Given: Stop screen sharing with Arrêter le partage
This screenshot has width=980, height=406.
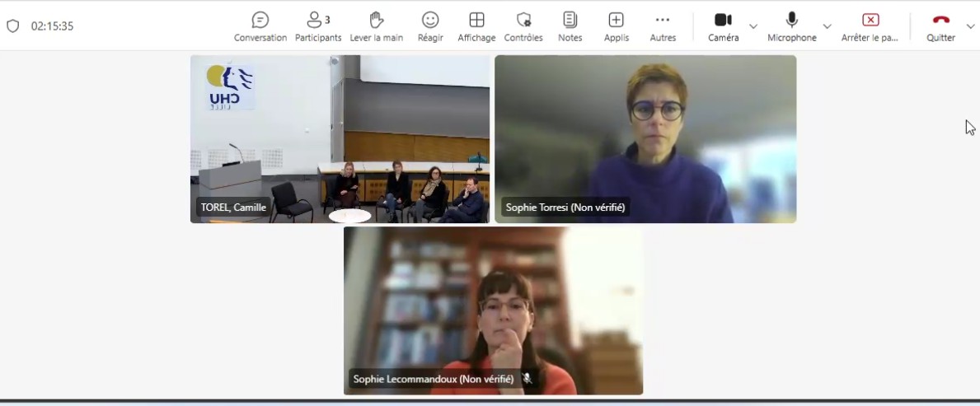Looking at the screenshot, I should click(x=870, y=26).
